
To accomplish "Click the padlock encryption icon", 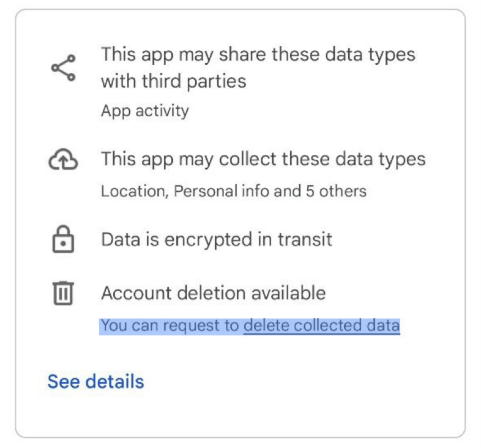I will pos(63,239).
